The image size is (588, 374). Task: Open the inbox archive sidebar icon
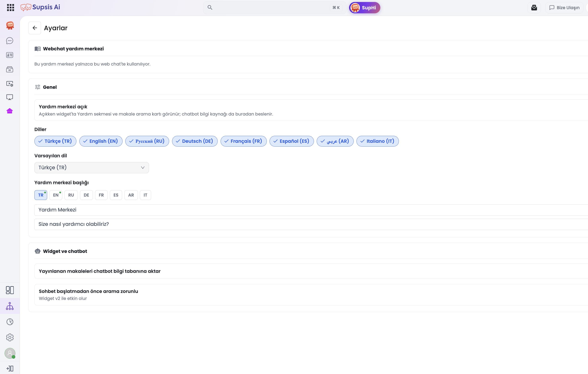[x=10, y=70]
